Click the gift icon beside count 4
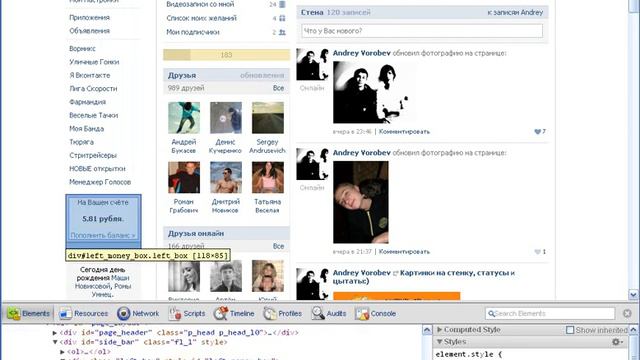Screen dimensions: 640x360 [x=282, y=18]
